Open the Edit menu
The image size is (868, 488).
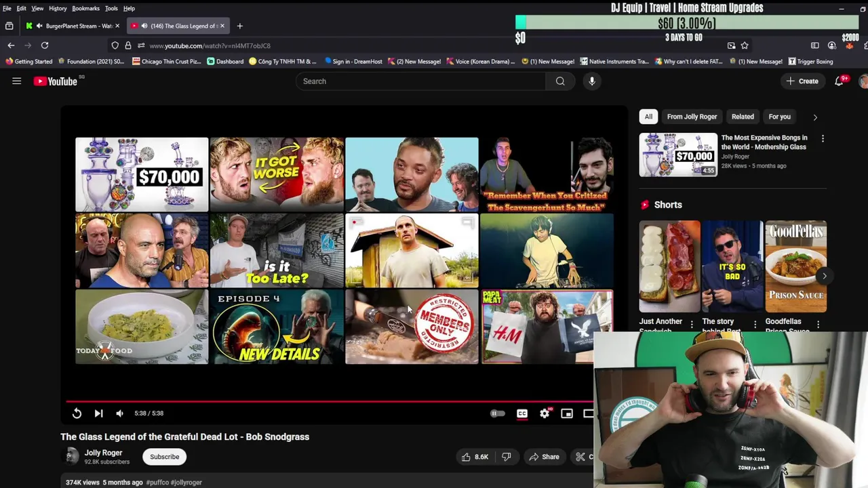pos(22,8)
